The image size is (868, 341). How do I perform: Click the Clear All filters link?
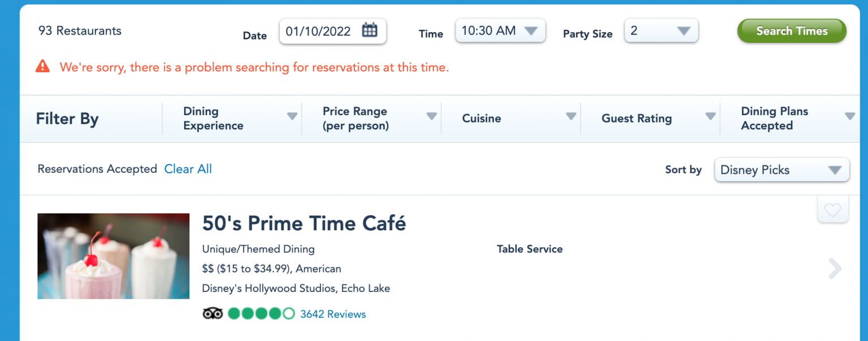click(188, 169)
